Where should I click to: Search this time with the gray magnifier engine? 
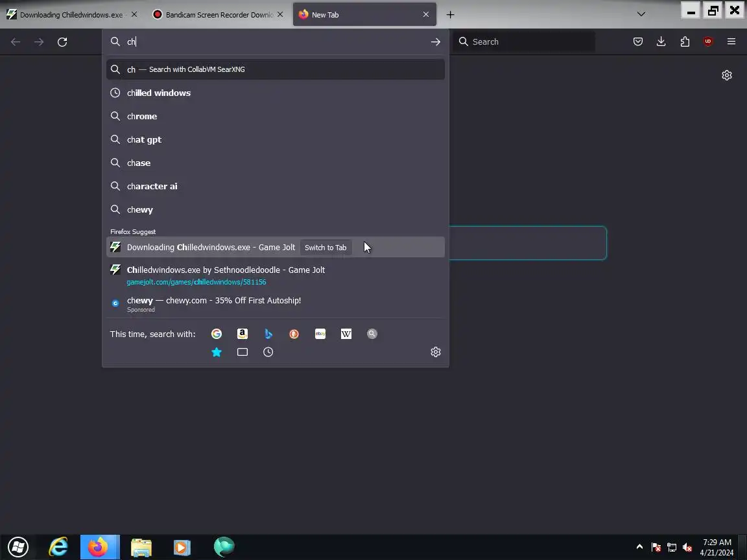(x=372, y=334)
